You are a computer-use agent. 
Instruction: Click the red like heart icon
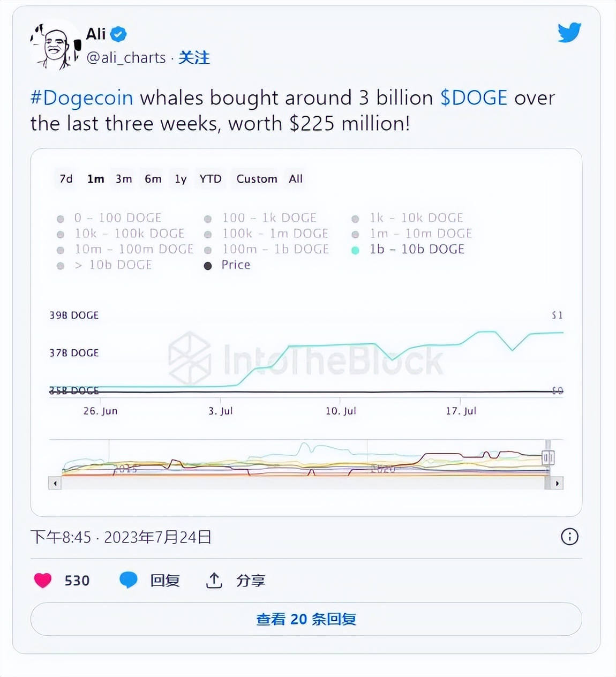[x=42, y=580]
